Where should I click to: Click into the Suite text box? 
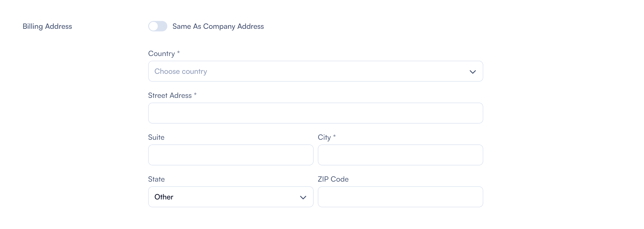tap(231, 155)
